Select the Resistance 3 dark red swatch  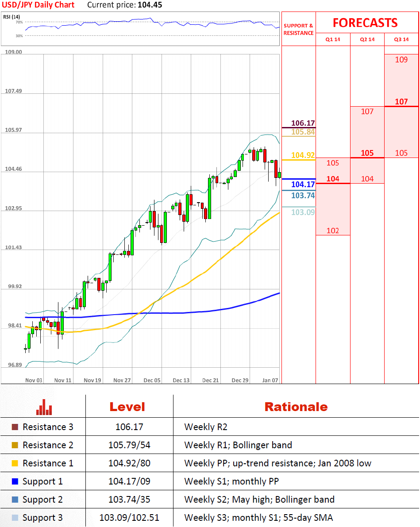[15, 427]
